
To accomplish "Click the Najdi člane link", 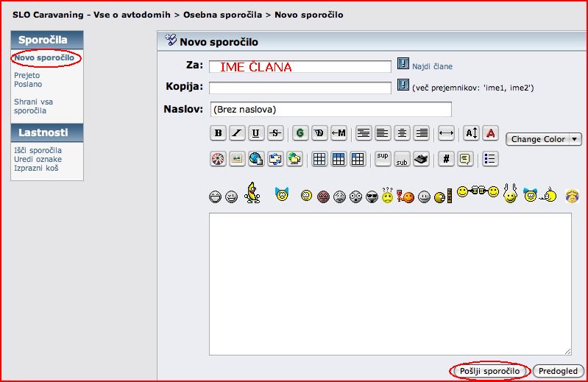I will 432,66.
